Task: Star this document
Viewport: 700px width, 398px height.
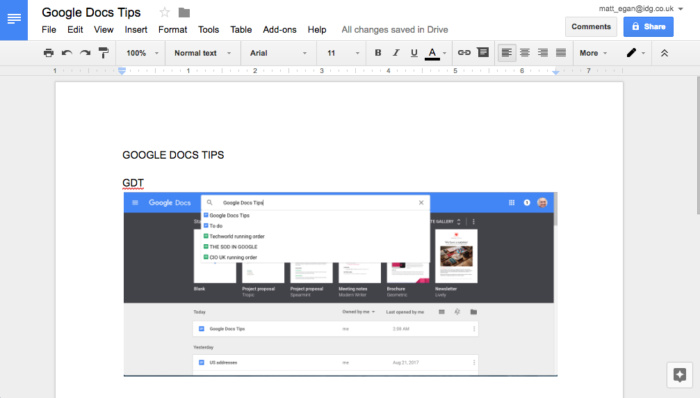Action: 165,12
